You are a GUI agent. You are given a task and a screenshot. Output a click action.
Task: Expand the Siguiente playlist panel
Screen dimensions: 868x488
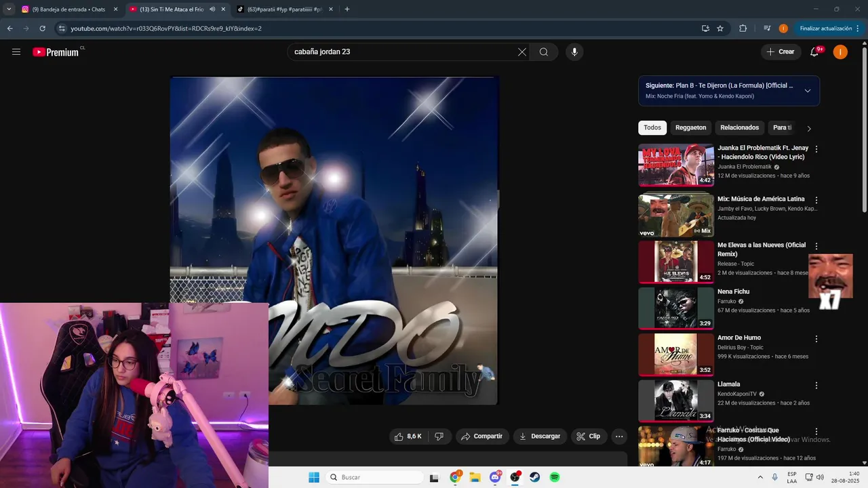click(x=808, y=91)
